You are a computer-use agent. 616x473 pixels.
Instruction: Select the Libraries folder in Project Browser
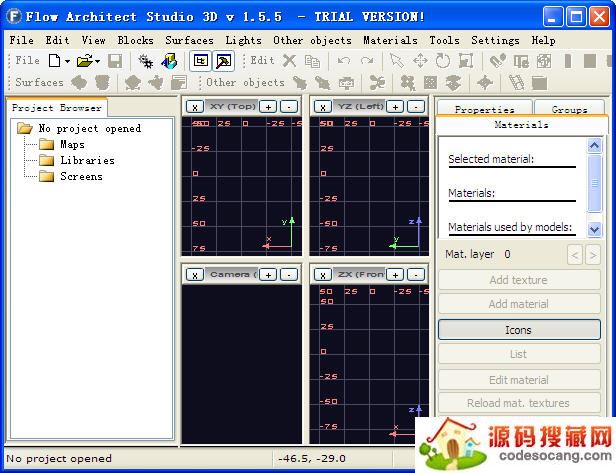[x=86, y=160]
